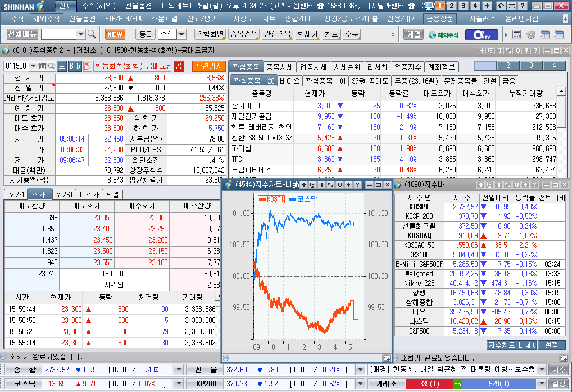This screenshot has height=392, width=572.
Task: Click 설정 button in 지수바 window
Action: 552,345
